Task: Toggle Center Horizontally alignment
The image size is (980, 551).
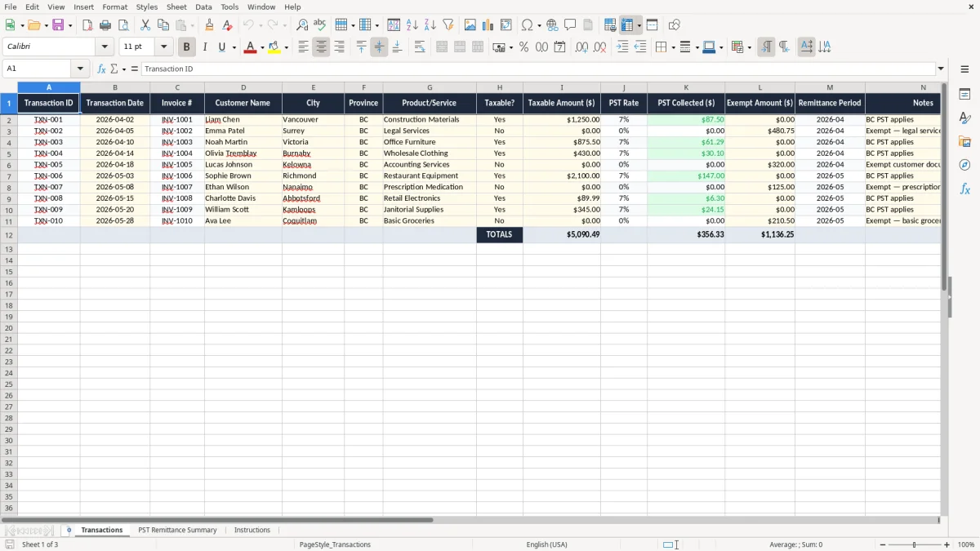Action: click(321, 47)
